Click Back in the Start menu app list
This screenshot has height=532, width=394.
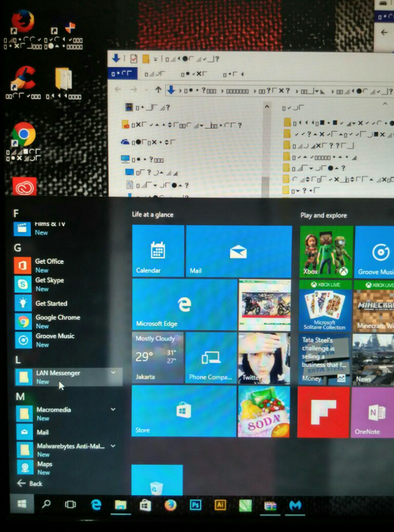click(x=30, y=483)
